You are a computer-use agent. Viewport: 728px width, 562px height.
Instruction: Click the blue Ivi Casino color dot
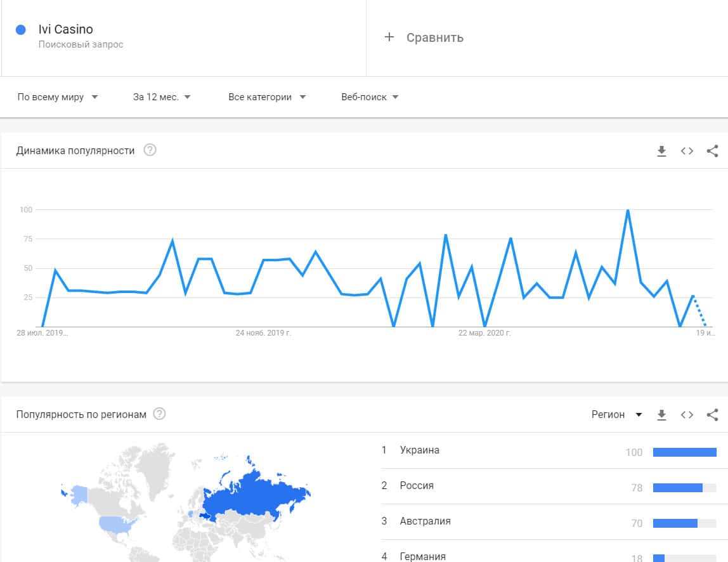20,30
